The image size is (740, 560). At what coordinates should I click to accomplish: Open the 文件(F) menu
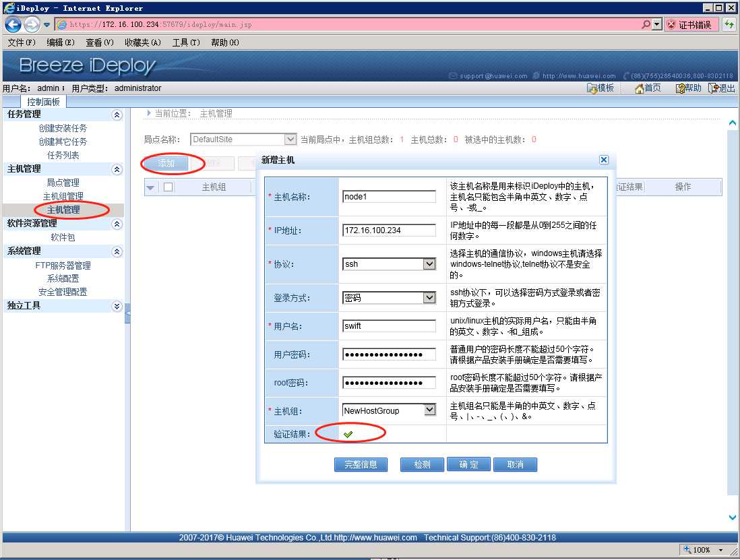click(22, 42)
